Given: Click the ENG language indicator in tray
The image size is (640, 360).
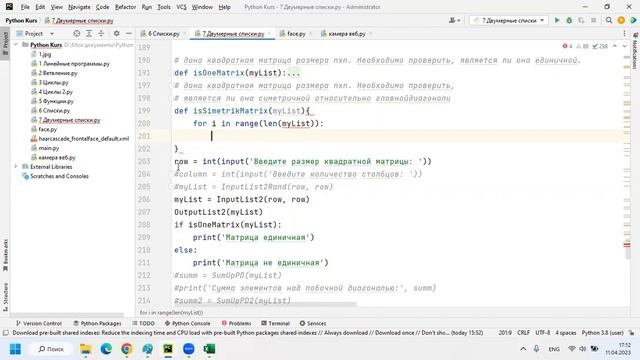Looking at the screenshot, I should (x=554, y=349).
